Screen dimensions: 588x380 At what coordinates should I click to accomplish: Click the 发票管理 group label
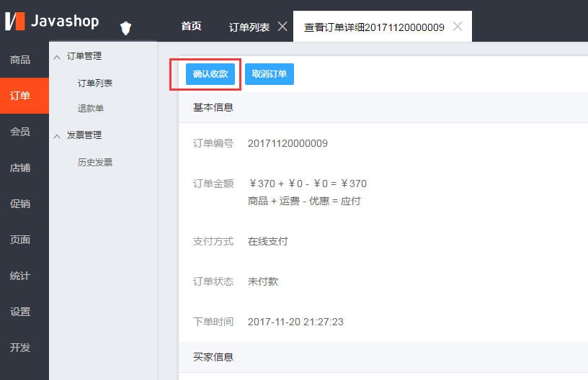coord(84,135)
